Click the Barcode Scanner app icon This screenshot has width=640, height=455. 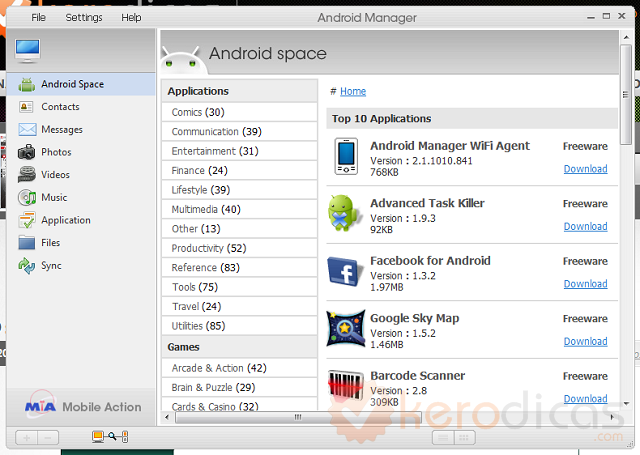click(346, 385)
